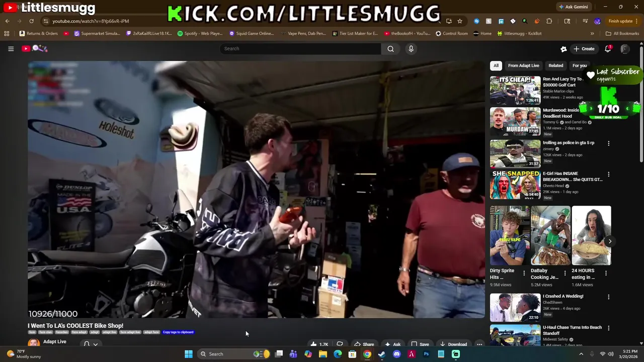
Task: Open File Explorer from taskbar
Action: pos(323,354)
